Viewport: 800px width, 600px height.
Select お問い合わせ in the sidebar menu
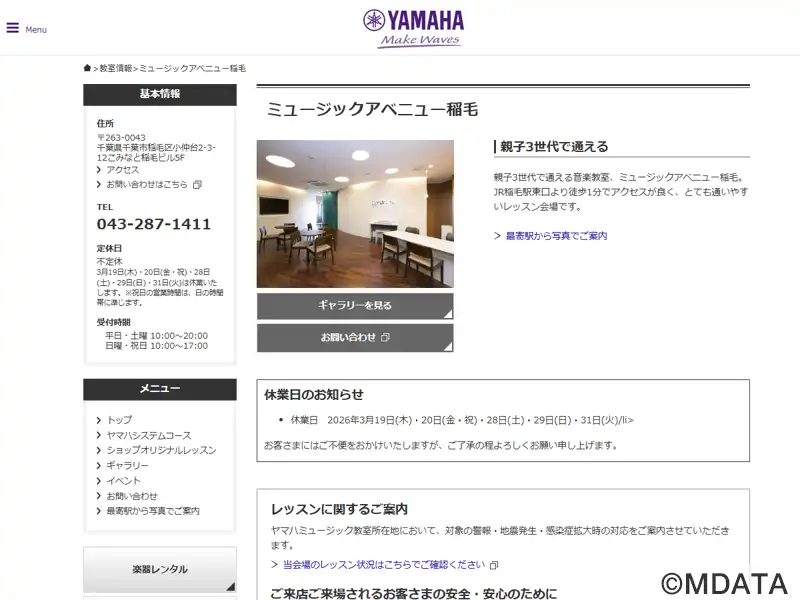[x=132, y=496]
